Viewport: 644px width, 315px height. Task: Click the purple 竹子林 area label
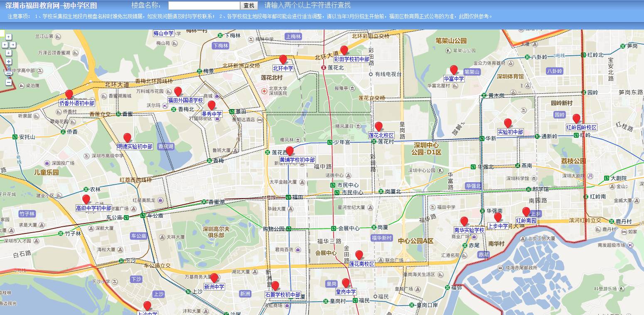[27, 214]
